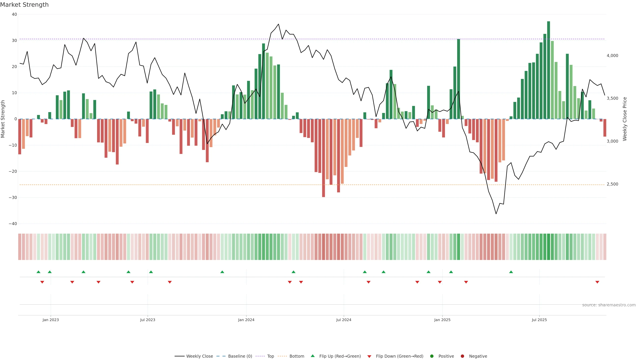The image size is (644, 362).
Task: Click the last green flip-up marker before Jul 2025
Action: (x=511, y=272)
